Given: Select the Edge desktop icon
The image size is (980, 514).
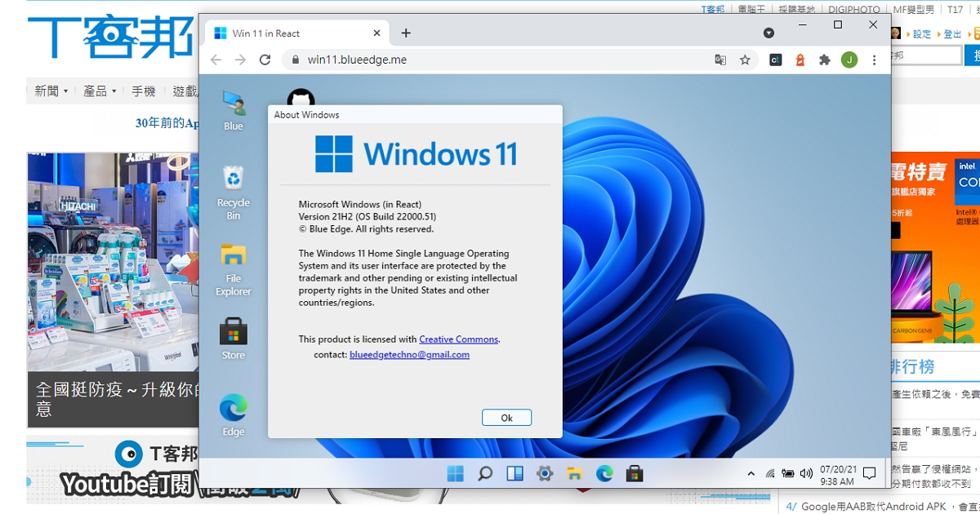Looking at the screenshot, I should pyautogui.click(x=234, y=416).
